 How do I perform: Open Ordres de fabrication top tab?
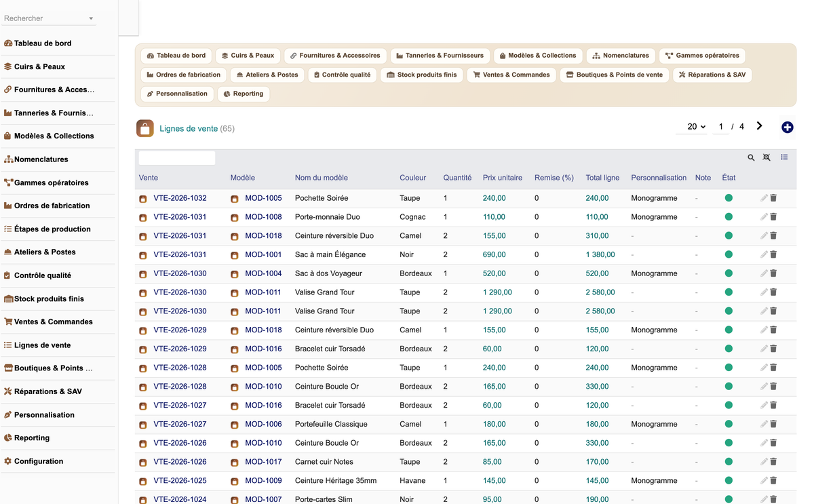[x=184, y=75]
